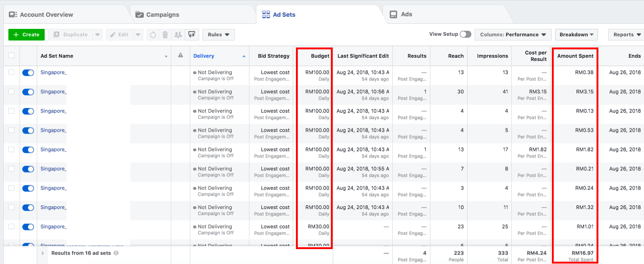644x264 pixels.
Task: Click the import/export arrows icon
Action: (192, 35)
